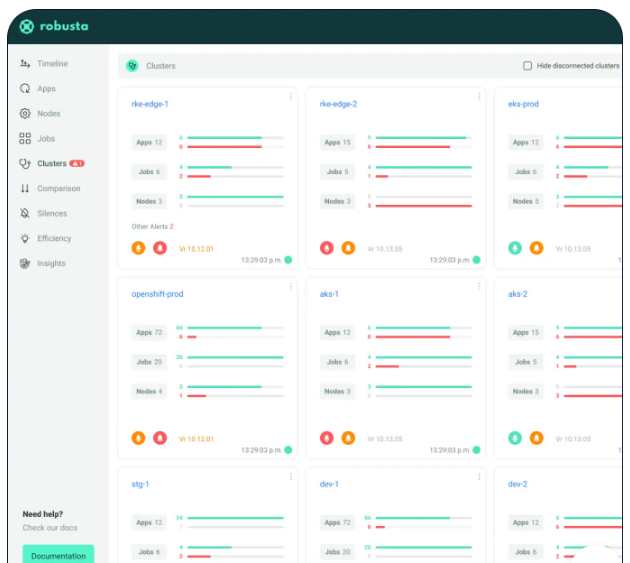The image size is (630, 563).
Task: Click rke-edge-2 failing Nodes red bar
Action: (423, 206)
